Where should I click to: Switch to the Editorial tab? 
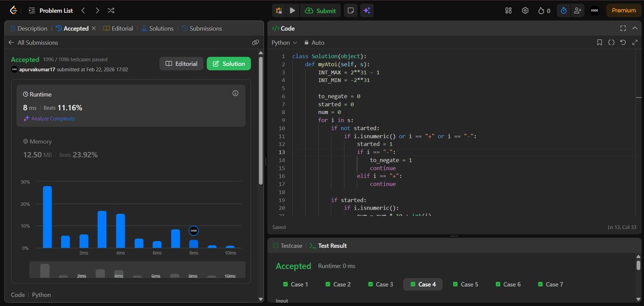click(x=118, y=28)
